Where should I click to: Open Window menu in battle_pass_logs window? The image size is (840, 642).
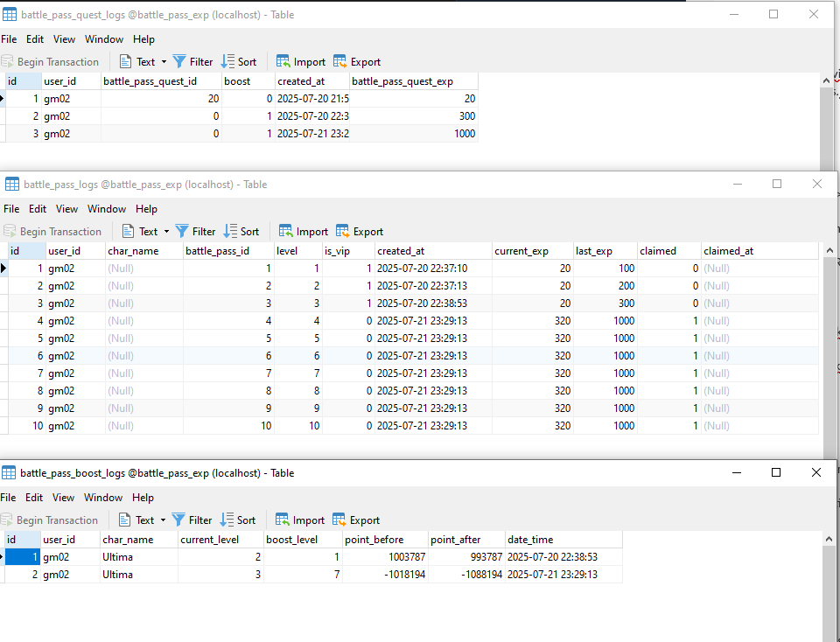(x=107, y=209)
